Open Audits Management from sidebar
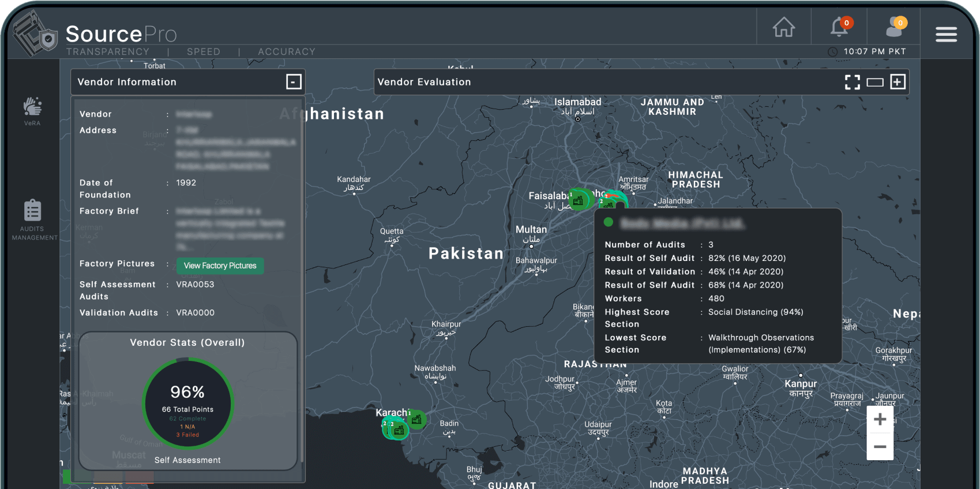Image resolution: width=980 pixels, height=489 pixels. (33, 220)
